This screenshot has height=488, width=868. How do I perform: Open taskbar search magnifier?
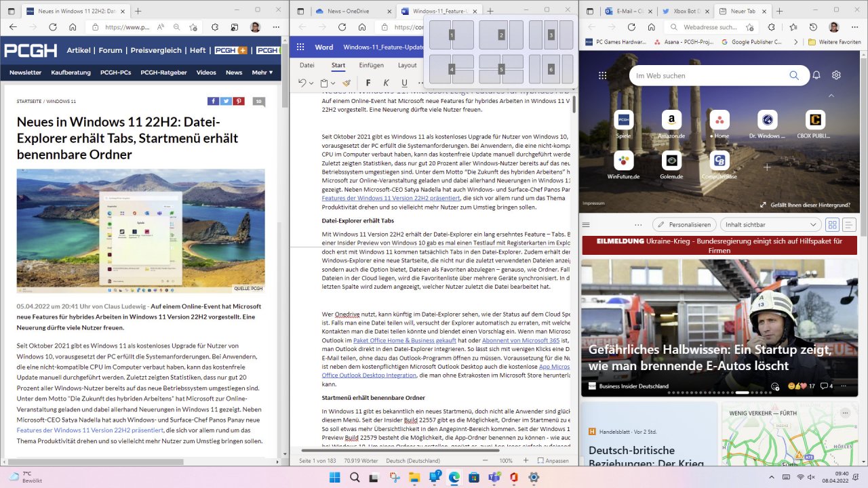click(x=355, y=477)
